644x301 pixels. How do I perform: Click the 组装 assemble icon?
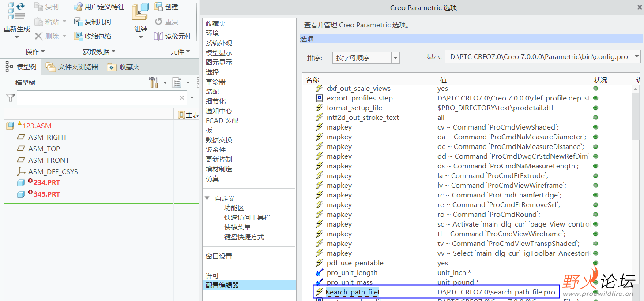point(141,11)
